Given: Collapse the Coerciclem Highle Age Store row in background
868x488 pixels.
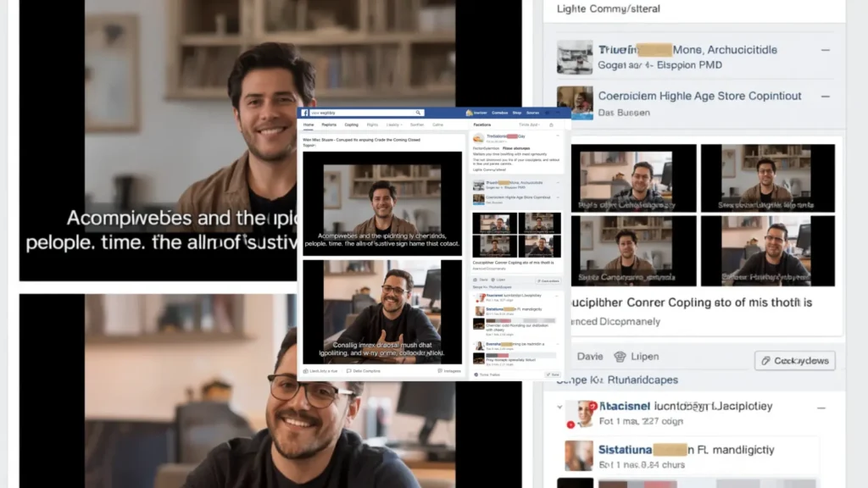Looking at the screenshot, I should click(826, 97).
